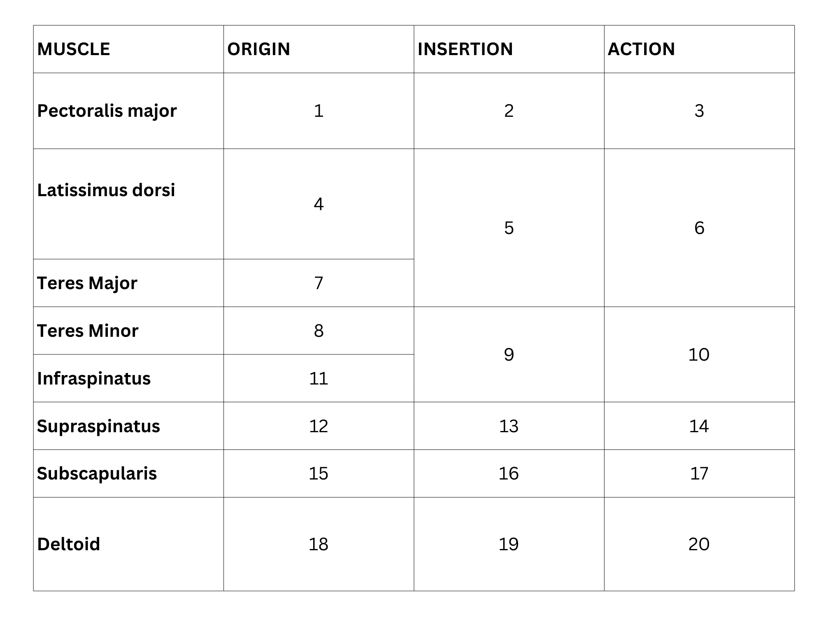Click the ORIGIN column header

pyautogui.click(x=258, y=49)
